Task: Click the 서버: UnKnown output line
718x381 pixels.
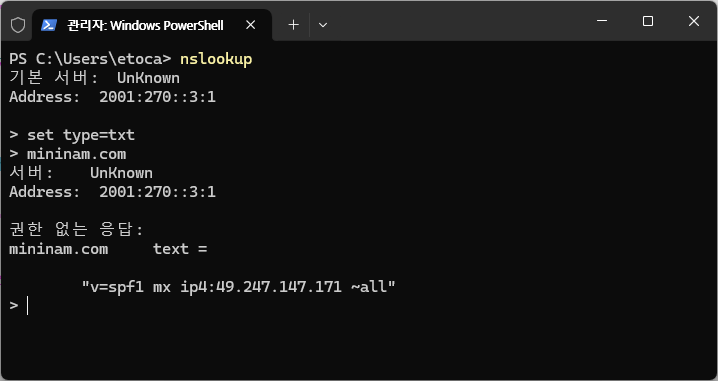Action: click(x=81, y=173)
